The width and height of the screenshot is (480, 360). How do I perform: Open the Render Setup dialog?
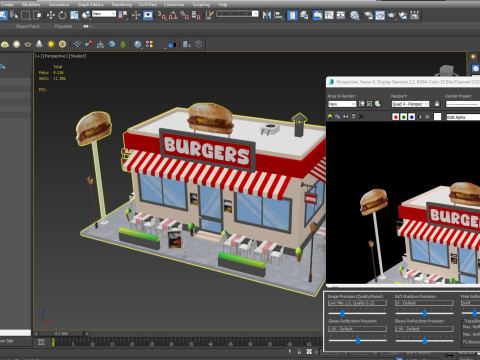tap(368, 15)
